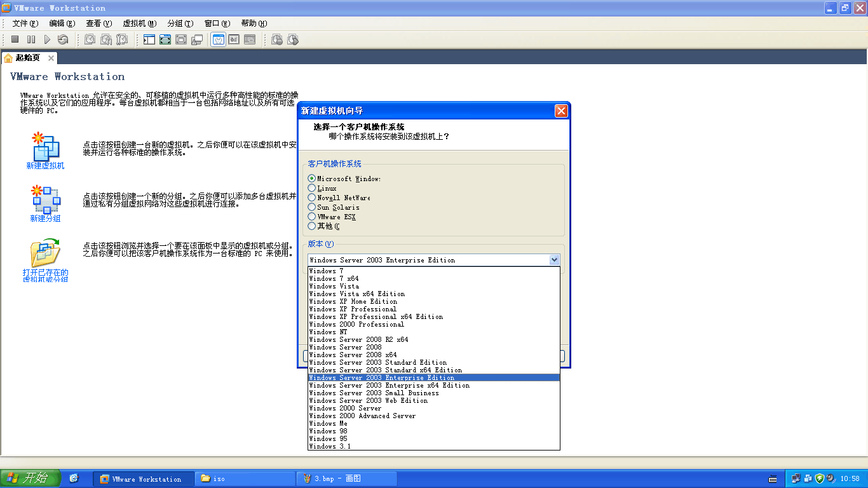Click the Suspend pause toolbar icon
The height and width of the screenshot is (488, 868).
(31, 39)
